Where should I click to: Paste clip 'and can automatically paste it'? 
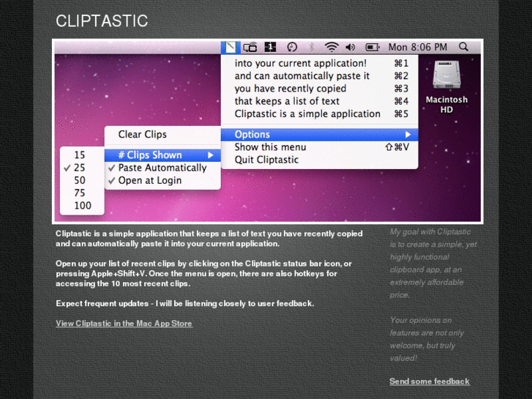point(319,75)
